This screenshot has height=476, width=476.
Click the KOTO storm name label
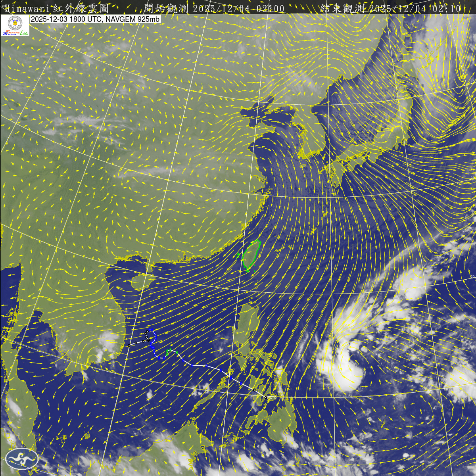pos(272,397)
